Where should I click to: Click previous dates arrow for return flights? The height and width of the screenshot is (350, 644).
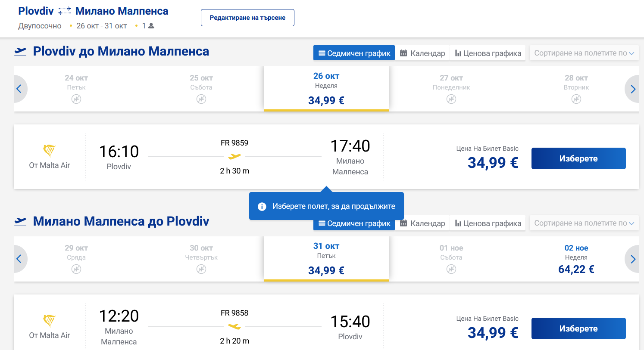point(19,259)
